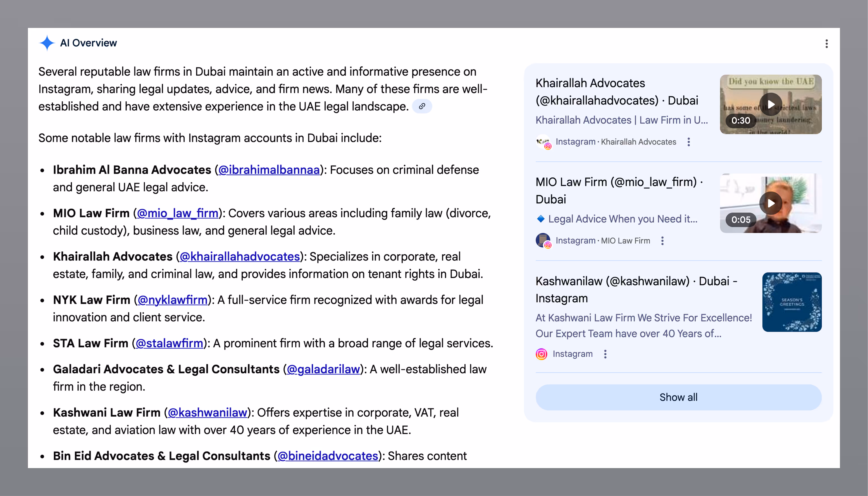This screenshot has height=496, width=868.
Task: Open more options for the Khairallah Advocates result
Action: coord(688,142)
